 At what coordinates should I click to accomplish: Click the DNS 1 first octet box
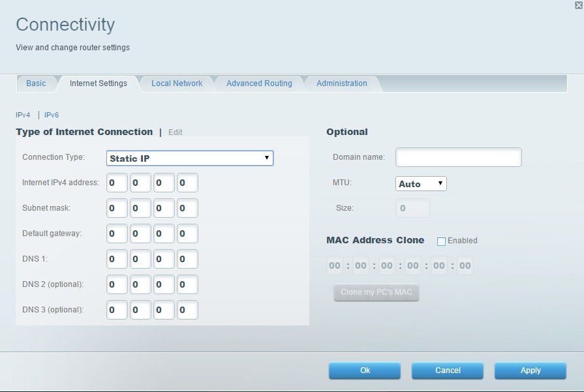coord(117,259)
